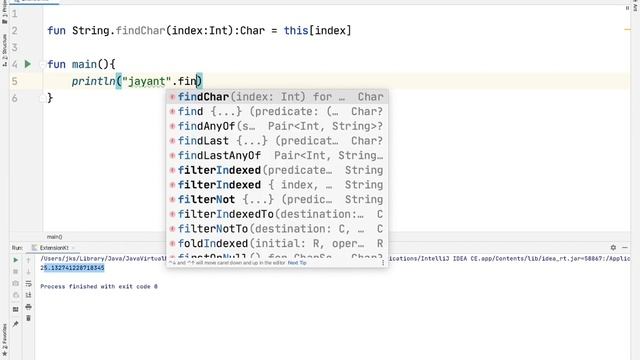Viewport: 640px width, 360px height.
Task: Click the Next Tip link in popup
Action: coord(297,263)
